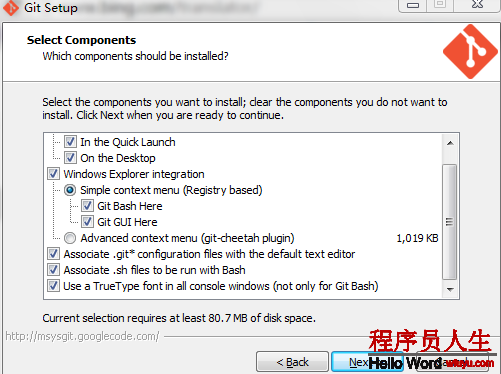Choose Advanced context menu (git-cheetah plugin)
The height and width of the screenshot is (374, 501).
[70, 238]
